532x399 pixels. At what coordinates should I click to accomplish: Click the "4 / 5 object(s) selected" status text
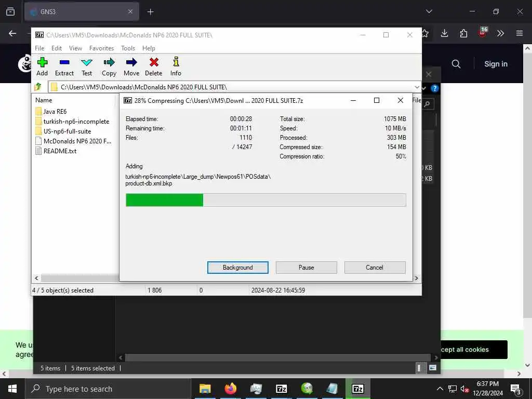click(63, 290)
